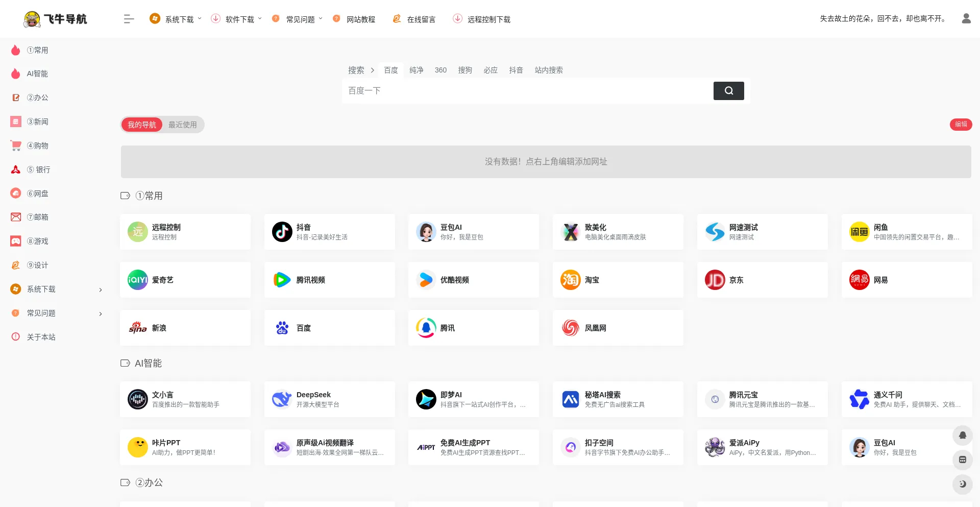980x507 pixels.
Task: Click the red 编辑 button
Action: (961, 125)
